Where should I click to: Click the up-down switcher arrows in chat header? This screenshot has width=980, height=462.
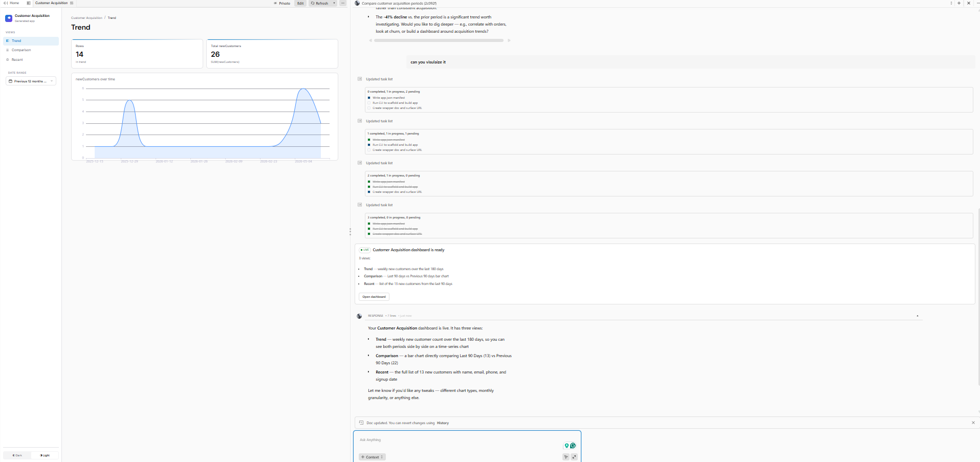(x=951, y=3)
